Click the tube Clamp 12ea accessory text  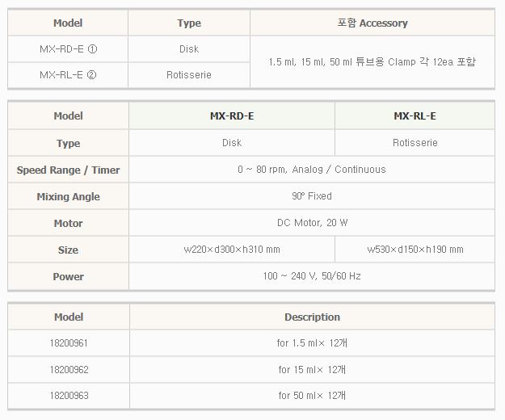pyautogui.click(x=372, y=62)
